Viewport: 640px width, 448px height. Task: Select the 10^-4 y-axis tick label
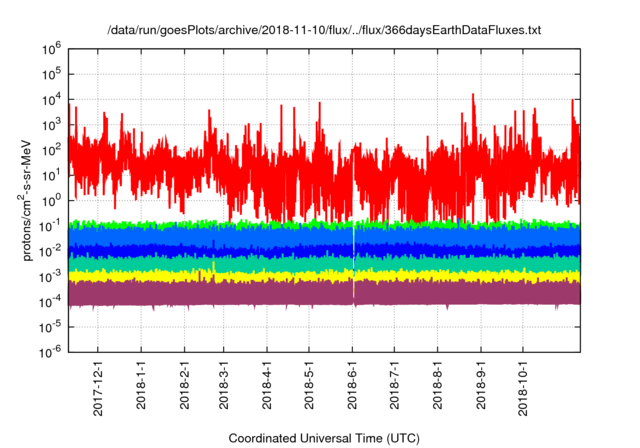tap(50, 303)
